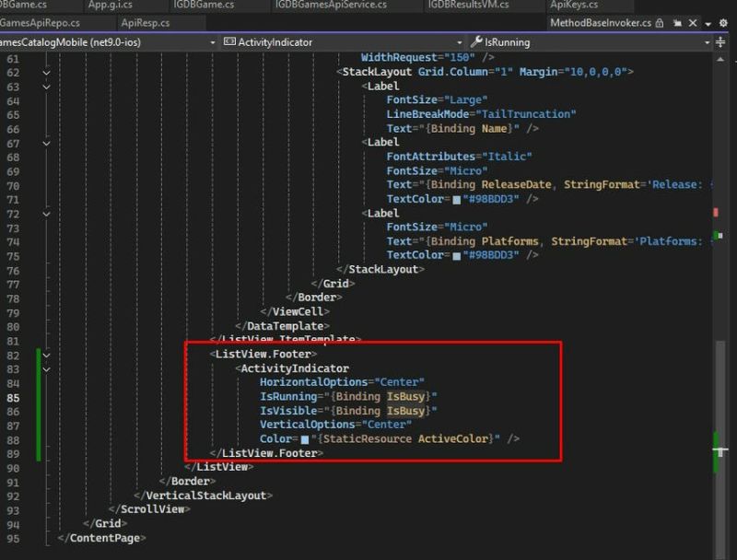Open the IsRunning member dropdown
737x560 pixels.
coord(707,42)
